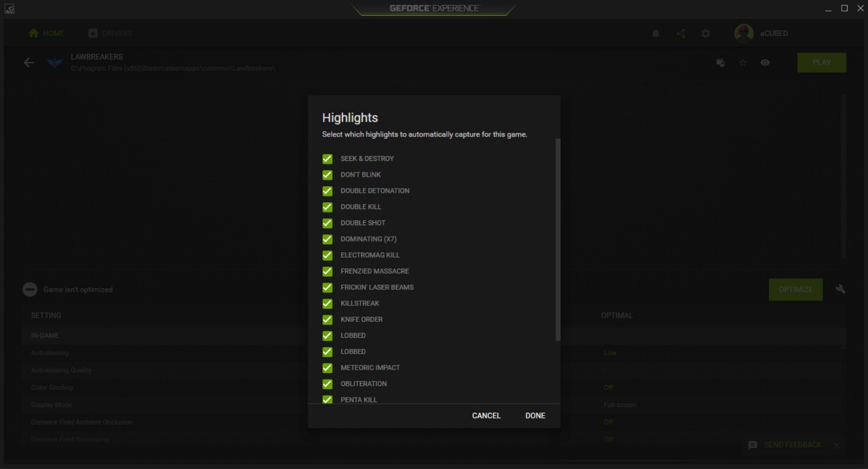Click the stacked screens icon beside the star

(721, 62)
